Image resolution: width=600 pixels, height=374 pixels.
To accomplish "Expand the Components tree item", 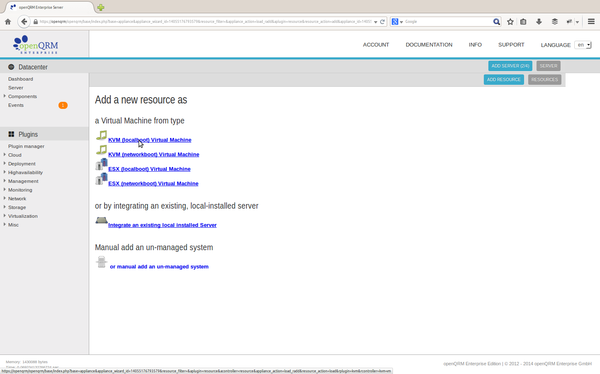I will click(5, 96).
